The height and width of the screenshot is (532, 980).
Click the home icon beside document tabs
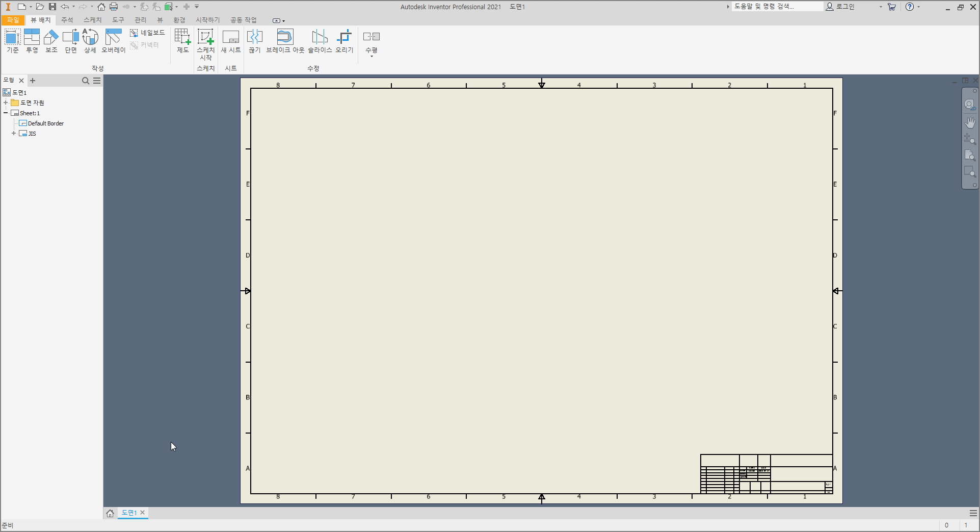click(x=110, y=513)
